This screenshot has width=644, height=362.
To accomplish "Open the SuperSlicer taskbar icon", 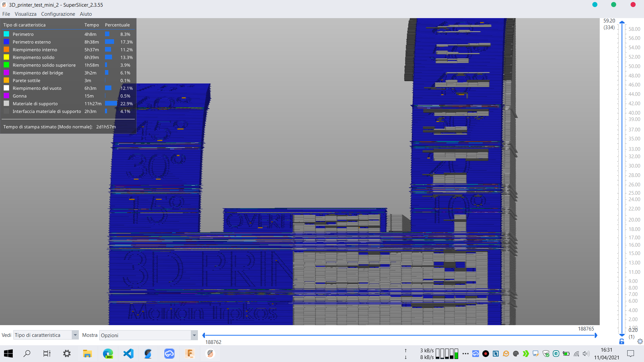I will [x=210, y=354].
